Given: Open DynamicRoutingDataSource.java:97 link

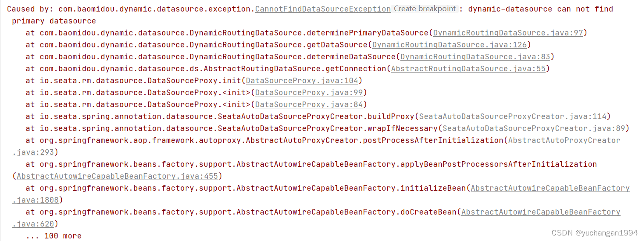Looking at the screenshot, I should tap(508, 33).
